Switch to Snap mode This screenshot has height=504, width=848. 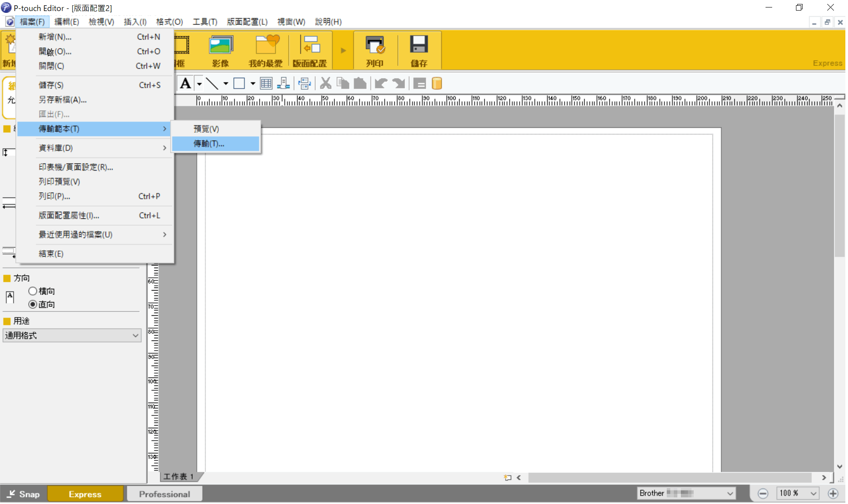24,495
